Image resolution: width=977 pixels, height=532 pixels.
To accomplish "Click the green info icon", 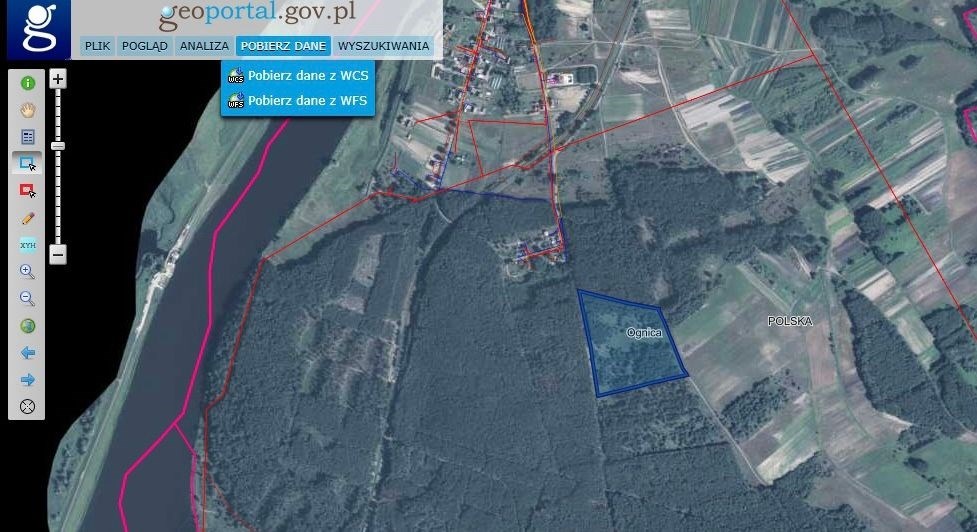I will (27, 83).
